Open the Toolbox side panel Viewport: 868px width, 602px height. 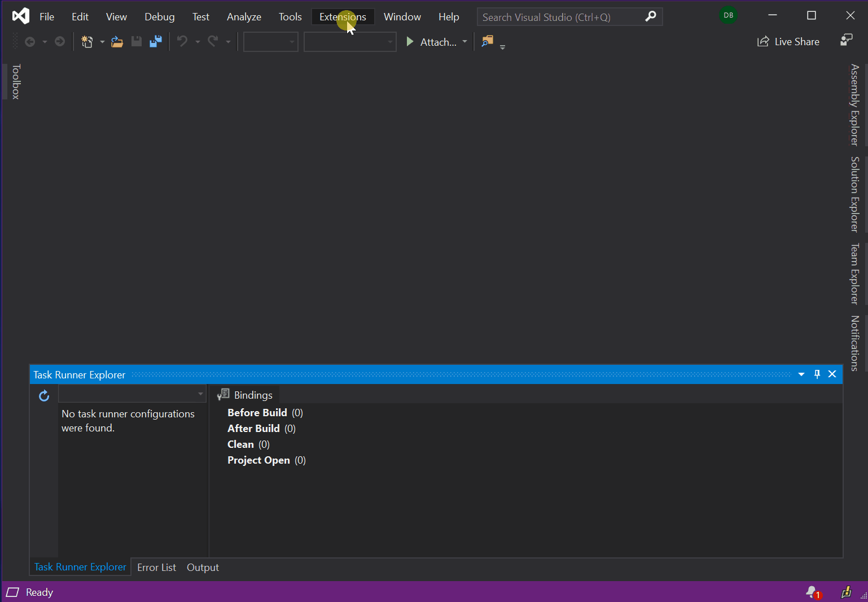coord(16,82)
